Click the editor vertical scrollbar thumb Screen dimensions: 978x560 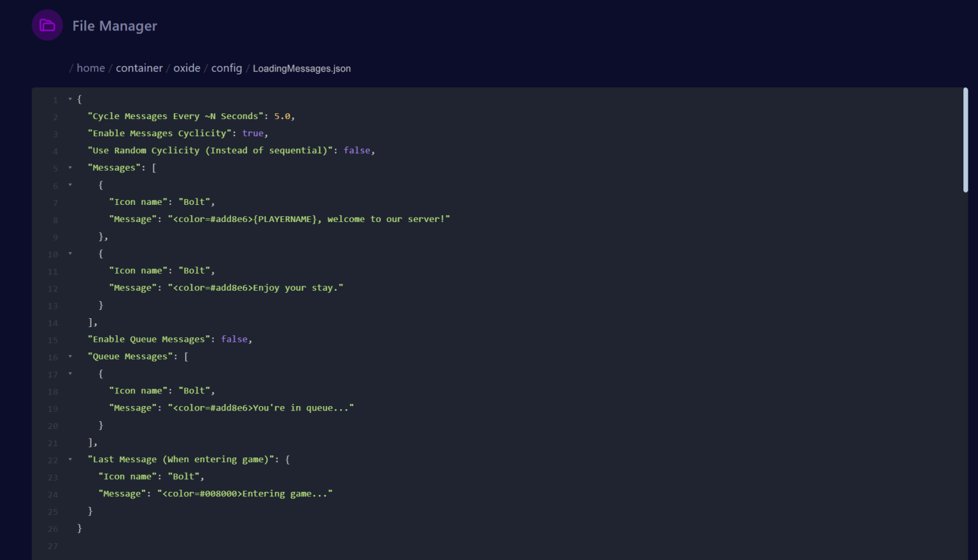pyautogui.click(x=965, y=140)
